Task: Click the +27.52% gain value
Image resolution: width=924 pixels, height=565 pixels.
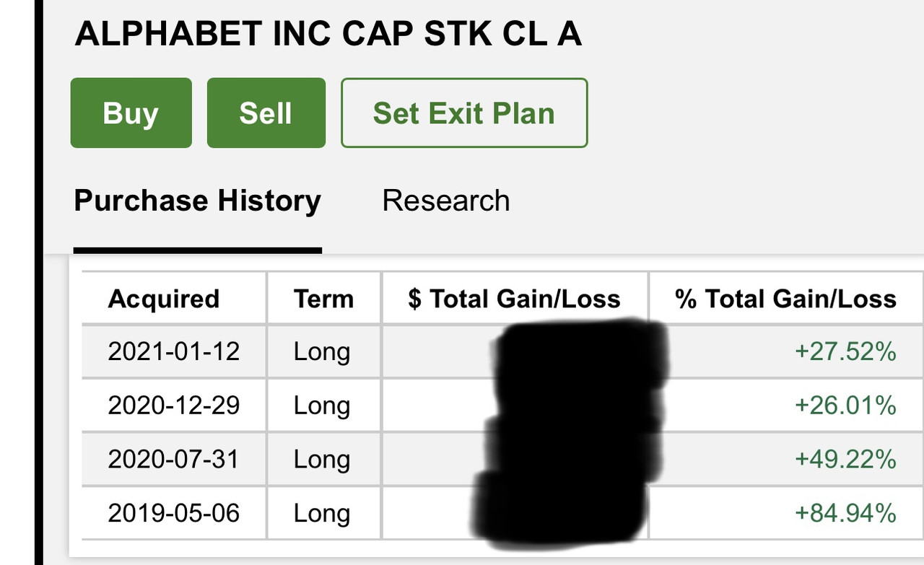Action: tap(845, 351)
